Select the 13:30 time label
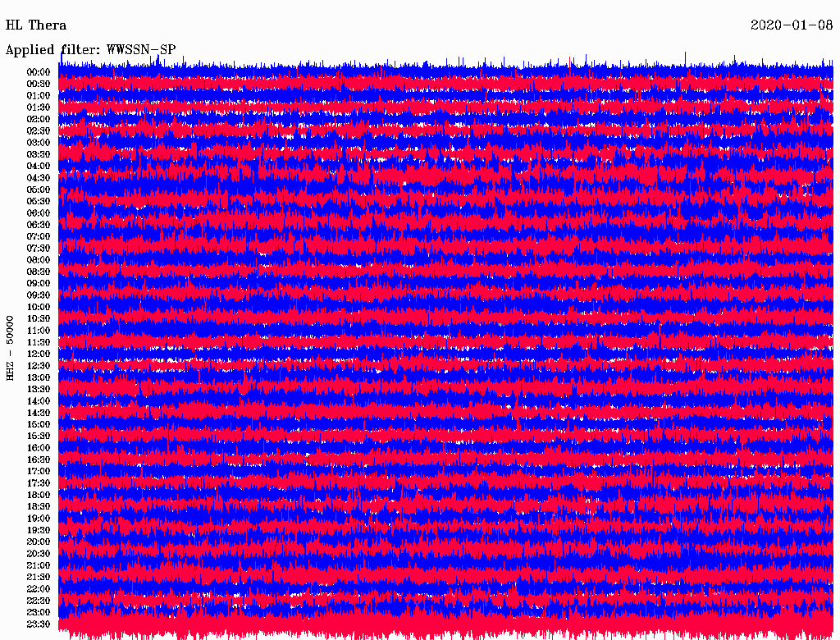The height and width of the screenshot is (640, 840). click(x=38, y=390)
